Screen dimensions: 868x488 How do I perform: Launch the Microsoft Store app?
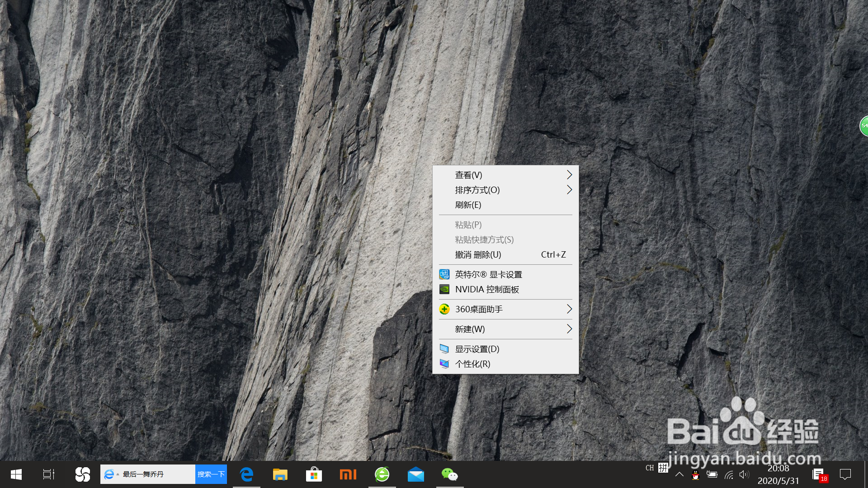pyautogui.click(x=314, y=474)
